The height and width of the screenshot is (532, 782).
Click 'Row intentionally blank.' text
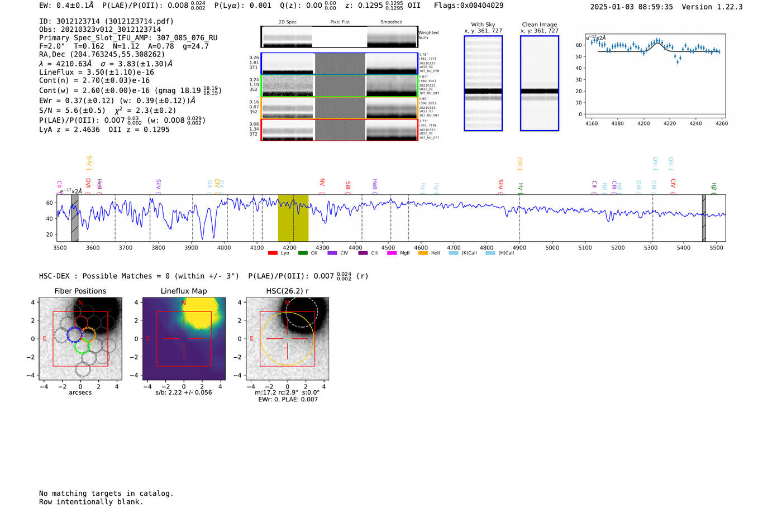click(91, 502)
